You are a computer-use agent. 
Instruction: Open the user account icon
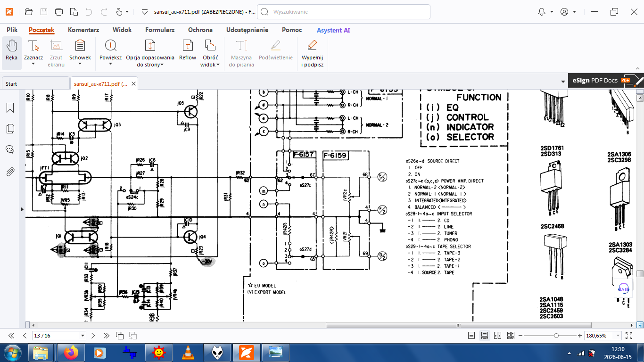564,12
